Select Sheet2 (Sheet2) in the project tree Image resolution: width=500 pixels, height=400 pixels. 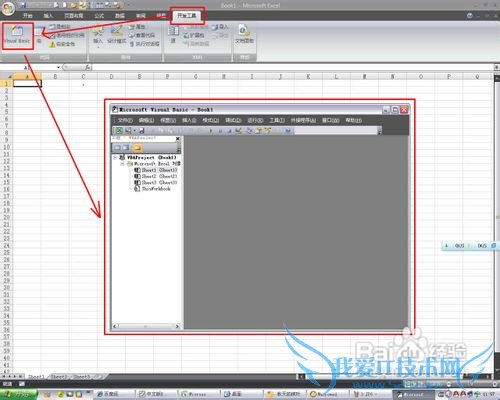pyautogui.click(x=156, y=176)
